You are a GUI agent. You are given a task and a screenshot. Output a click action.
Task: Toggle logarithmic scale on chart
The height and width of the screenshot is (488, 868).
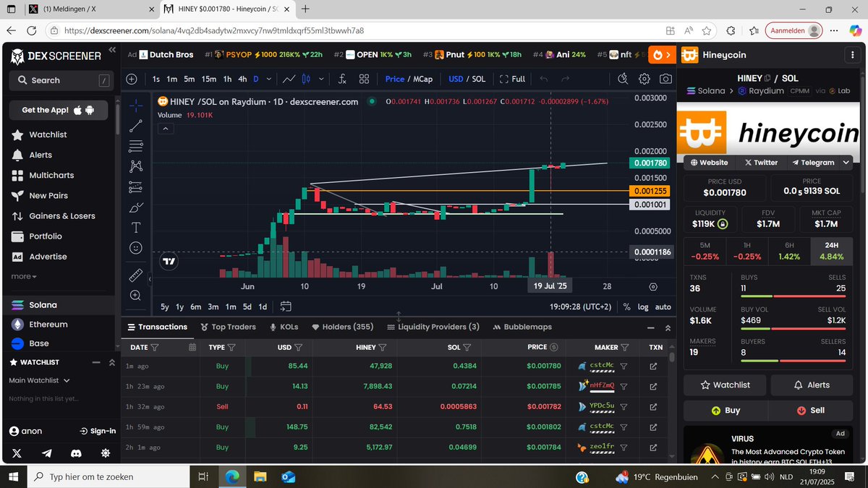pos(643,307)
